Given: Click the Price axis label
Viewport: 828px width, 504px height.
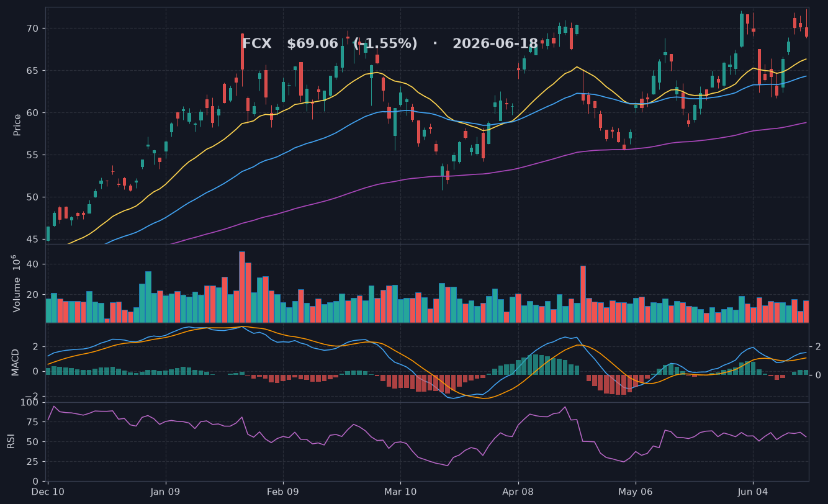Looking at the screenshot, I should (x=17, y=125).
